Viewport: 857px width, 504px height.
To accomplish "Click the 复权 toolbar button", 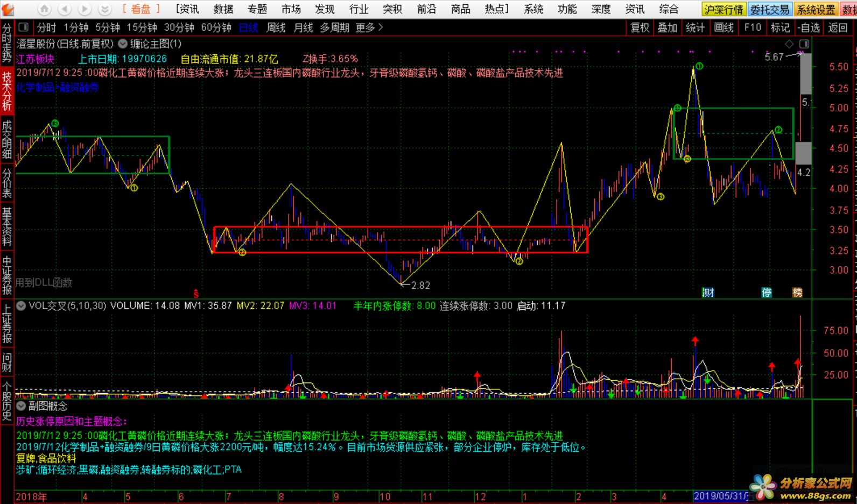I will tap(640, 27).
